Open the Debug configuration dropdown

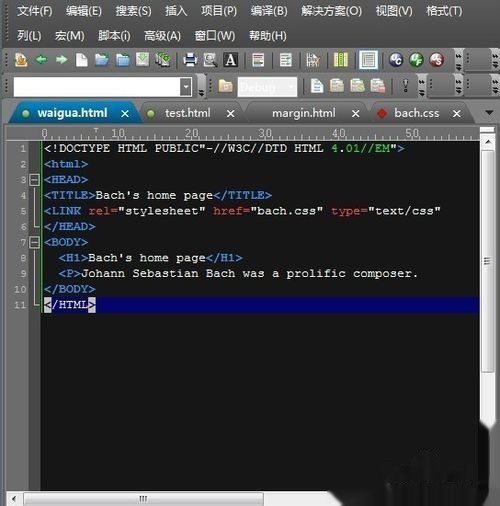tap(267, 87)
